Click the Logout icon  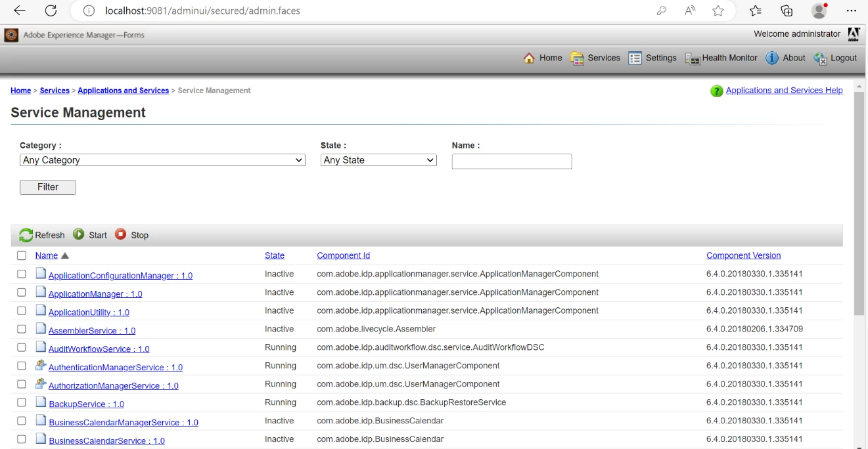click(821, 58)
